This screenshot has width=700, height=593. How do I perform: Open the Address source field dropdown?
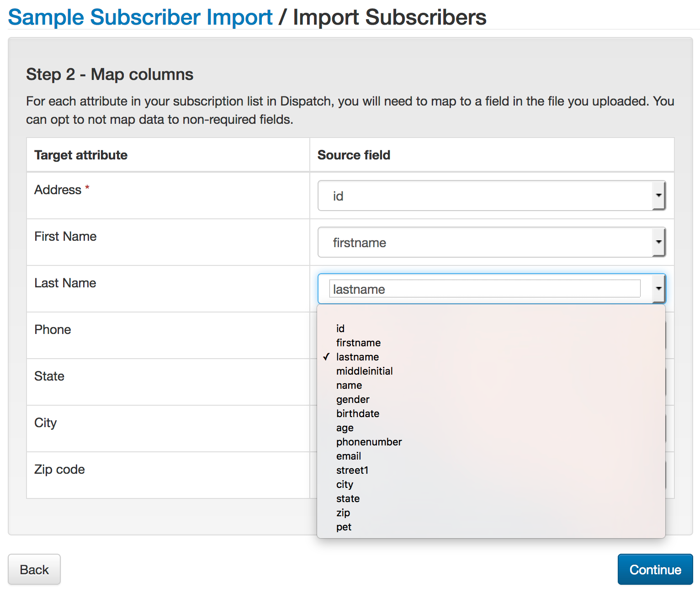[491, 196]
